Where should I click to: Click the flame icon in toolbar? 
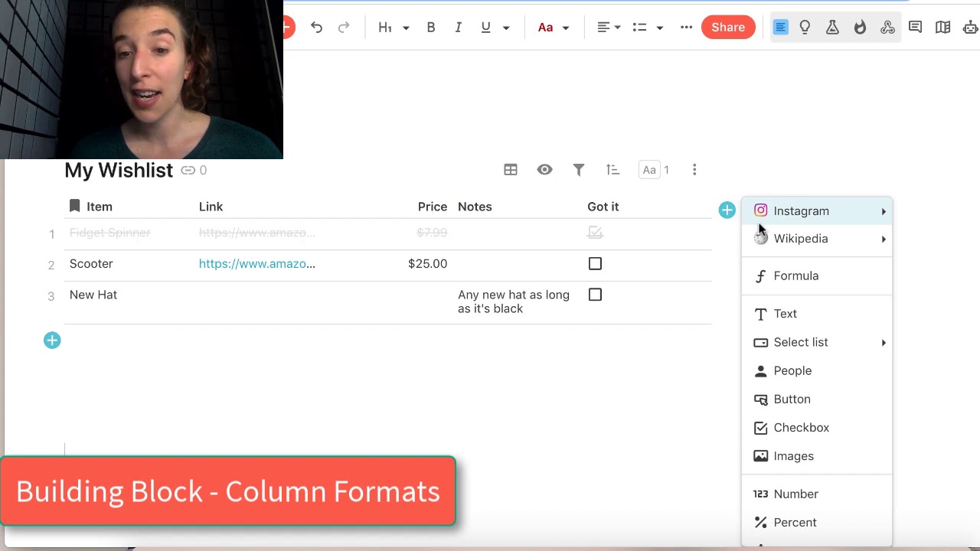tap(860, 28)
